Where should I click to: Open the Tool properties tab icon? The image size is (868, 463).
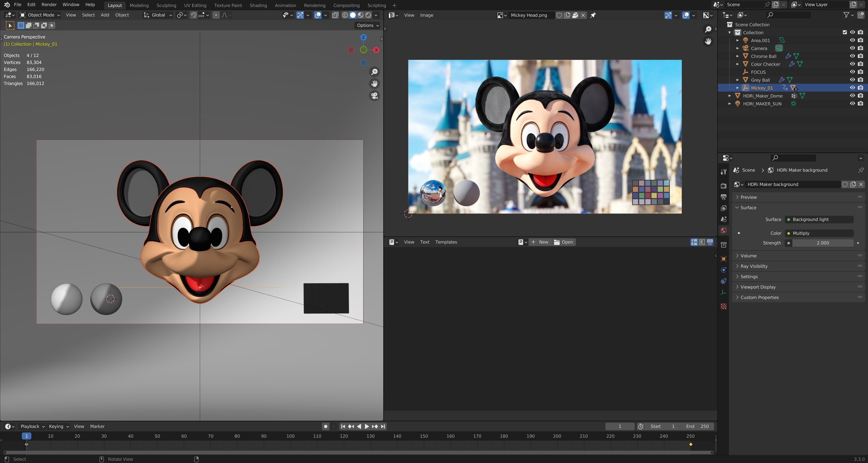click(x=724, y=171)
